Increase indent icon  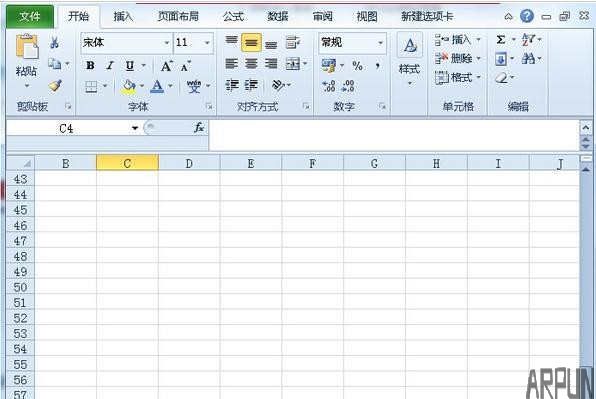point(251,85)
